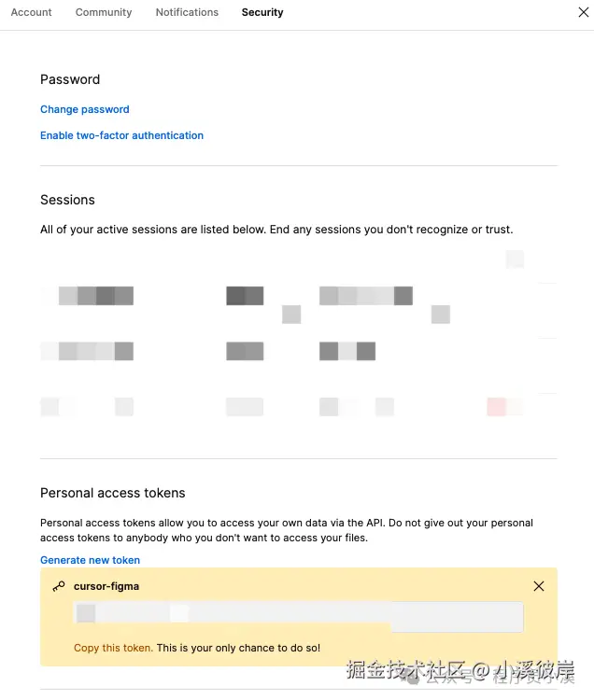Click the Password section heading

(x=70, y=79)
